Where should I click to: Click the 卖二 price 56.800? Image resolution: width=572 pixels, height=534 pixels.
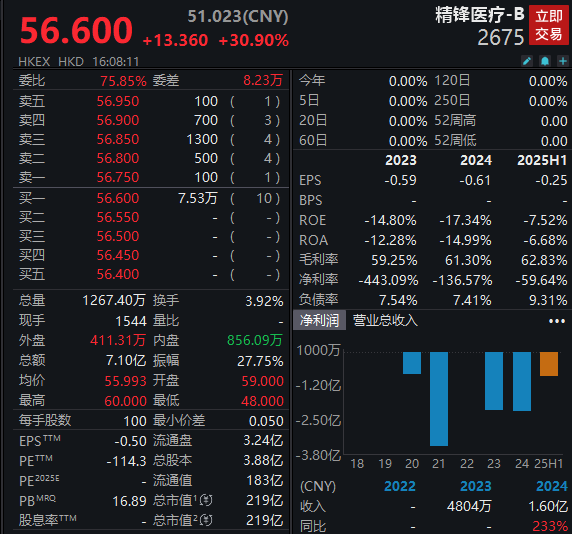pyautogui.click(x=118, y=158)
